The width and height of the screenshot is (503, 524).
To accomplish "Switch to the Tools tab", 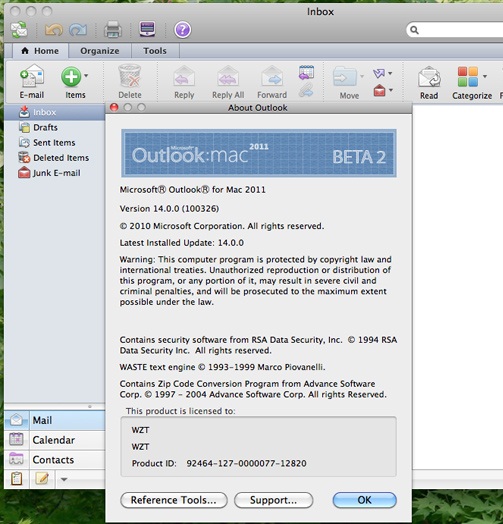I will coord(155,51).
